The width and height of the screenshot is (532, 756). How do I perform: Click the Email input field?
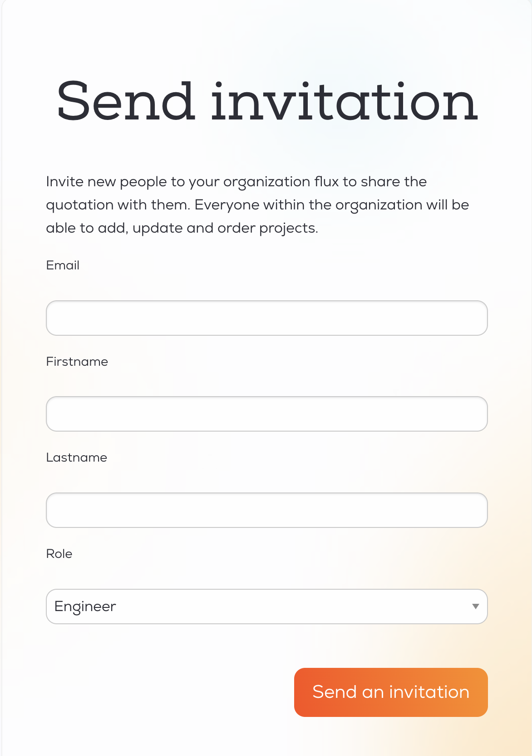(x=266, y=318)
